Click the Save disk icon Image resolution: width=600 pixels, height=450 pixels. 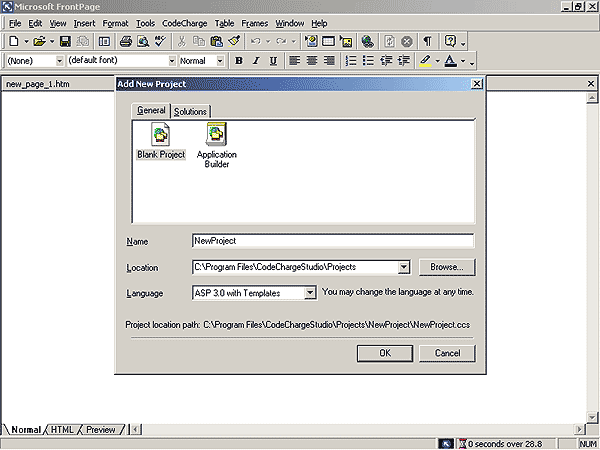[x=65, y=41]
